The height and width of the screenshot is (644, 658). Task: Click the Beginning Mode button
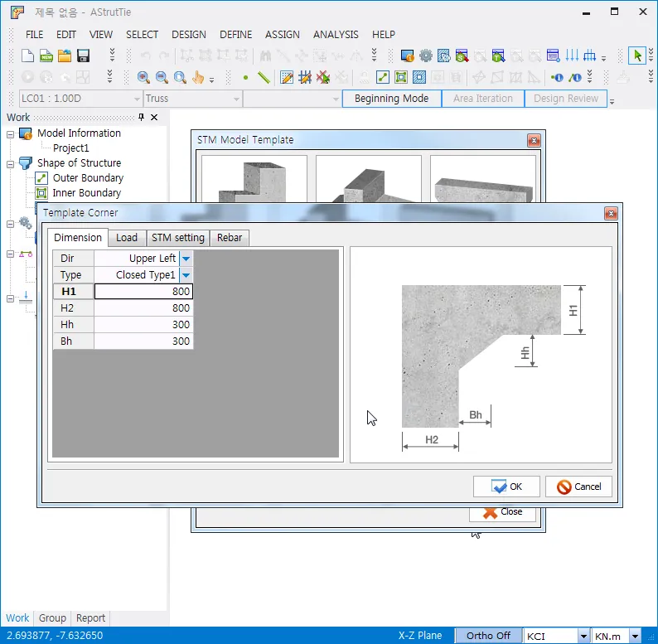(391, 99)
